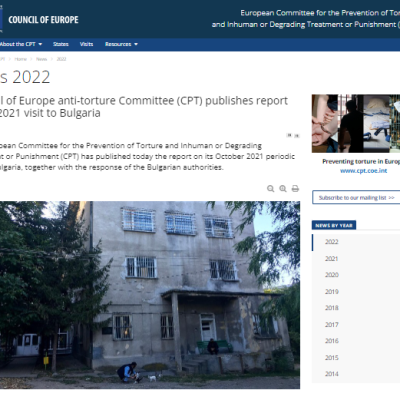Open the article headline about Bulgaria visit
The image size is (400, 400).
click(144, 107)
